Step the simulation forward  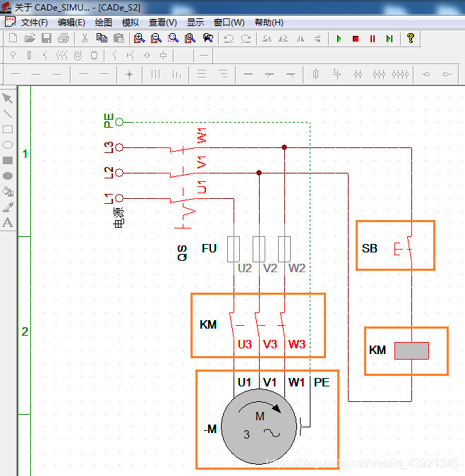tap(389, 39)
